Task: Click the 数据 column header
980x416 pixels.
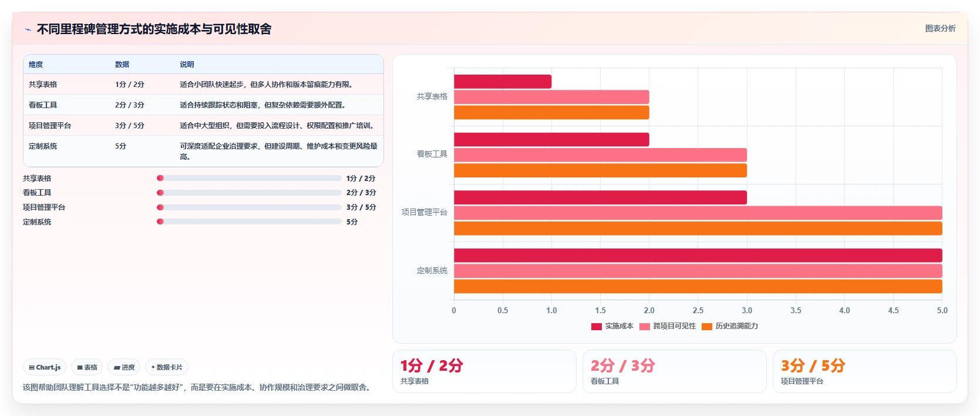Action: point(122,65)
